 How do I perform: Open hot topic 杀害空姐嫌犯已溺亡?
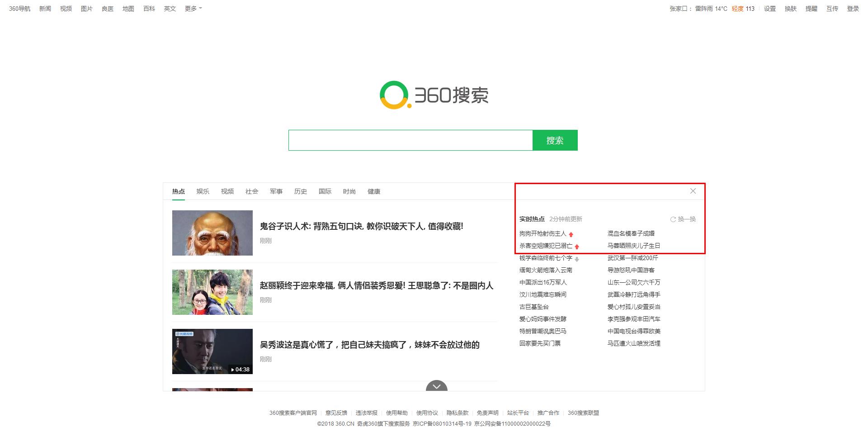tap(546, 246)
